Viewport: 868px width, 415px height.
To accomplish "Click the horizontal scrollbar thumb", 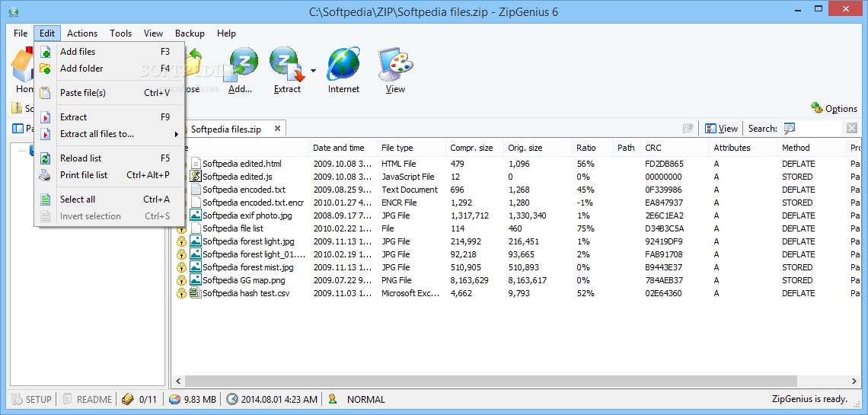I will pos(490,381).
